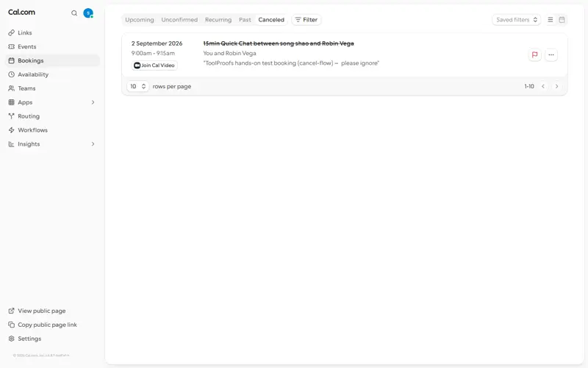Open Settings in the sidebar
588x368 pixels.
(x=53, y=339)
